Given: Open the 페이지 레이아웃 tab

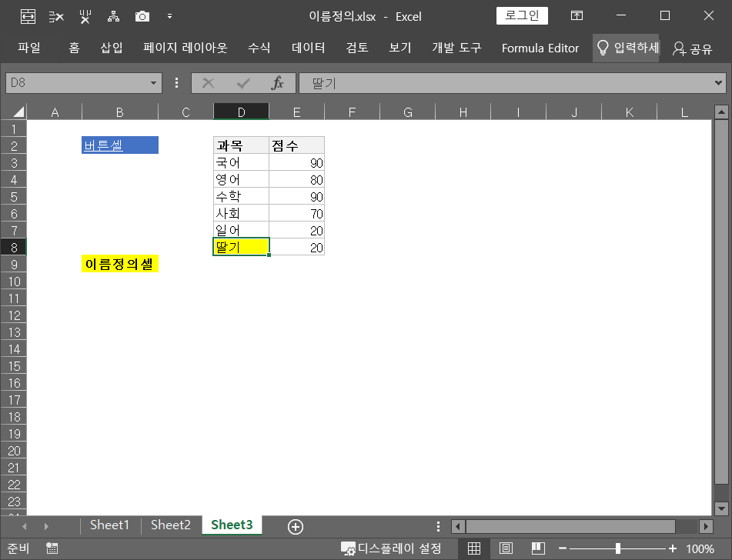Looking at the screenshot, I should (x=186, y=48).
